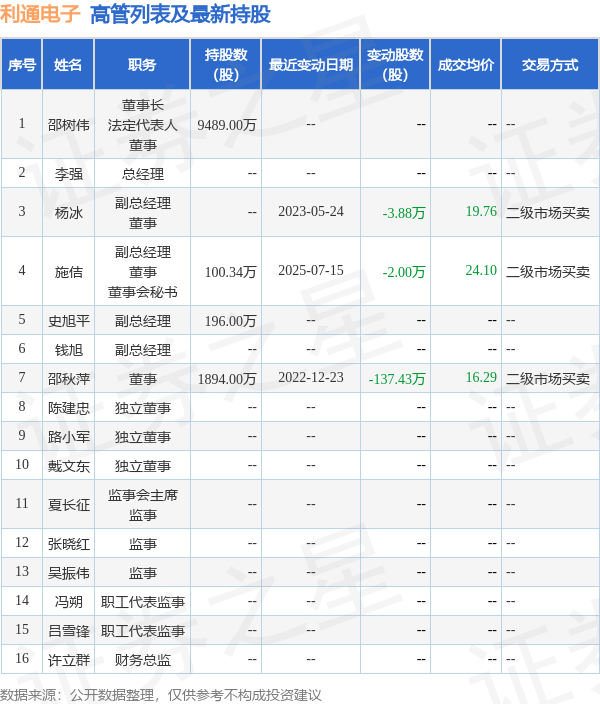
Task: Click the 财务总监 position cell
Action: pyautogui.click(x=142, y=660)
